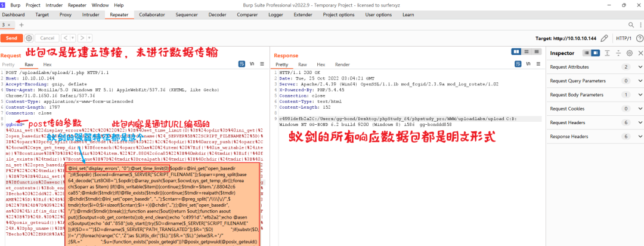This screenshot has height=246, width=644.
Task: Open the User options tab
Action: click(378, 15)
